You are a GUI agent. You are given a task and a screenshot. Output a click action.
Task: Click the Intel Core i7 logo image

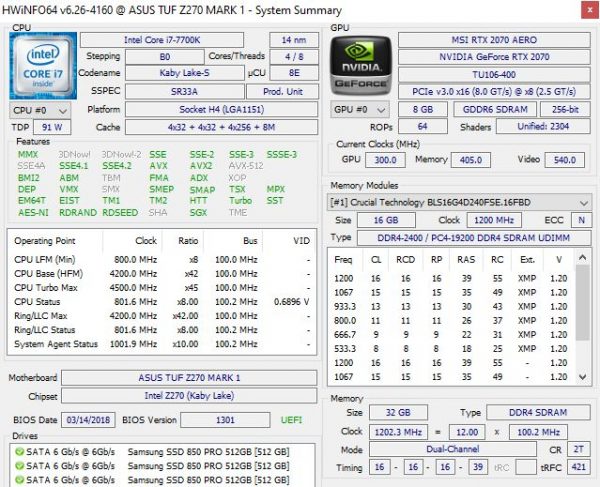(43, 66)
